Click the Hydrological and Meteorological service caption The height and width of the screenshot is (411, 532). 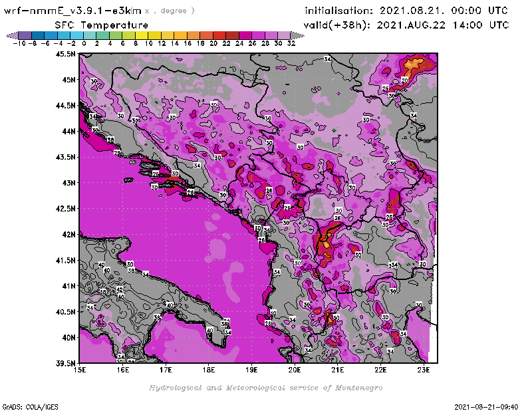click(265, 388)
